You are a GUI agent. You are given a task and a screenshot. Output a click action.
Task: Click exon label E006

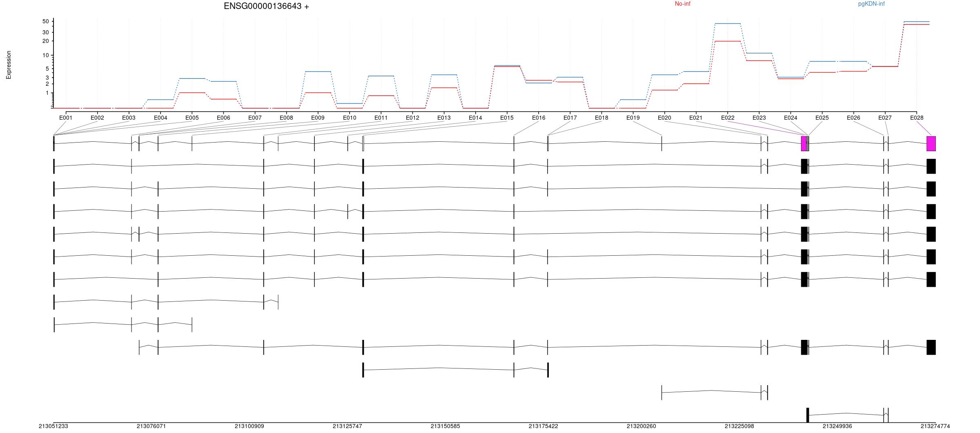coord(223,118)
